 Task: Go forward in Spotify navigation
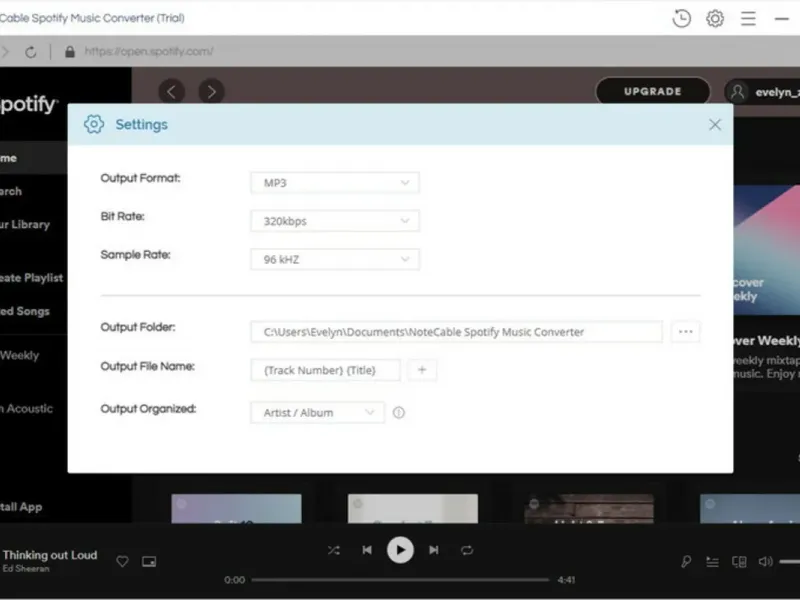(211, 92)
